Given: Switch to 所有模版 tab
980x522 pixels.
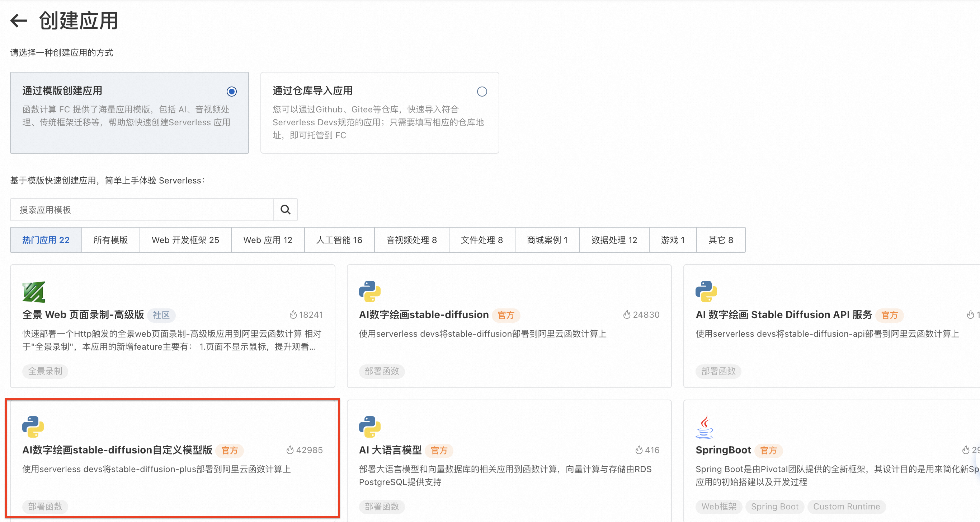Looking at the screenshot, I should click(x=111, y=240).
